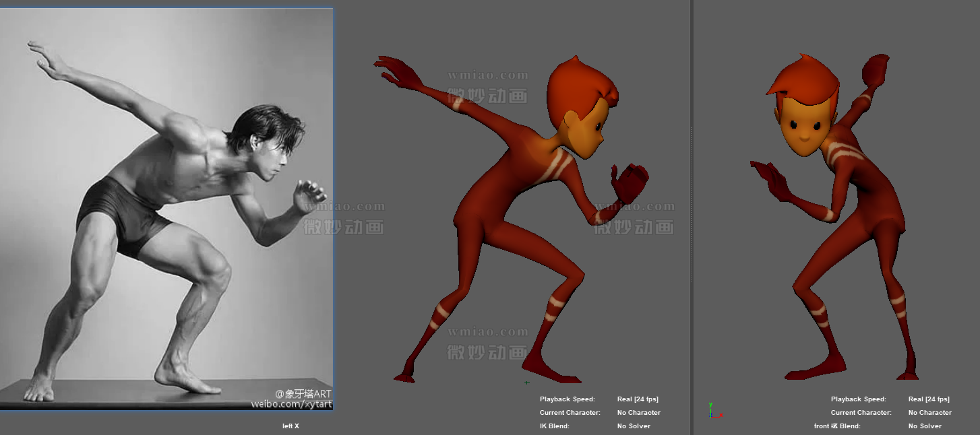The image size is (980, 435).
Task: Select the raised back hand in left view
Action: 398,71
